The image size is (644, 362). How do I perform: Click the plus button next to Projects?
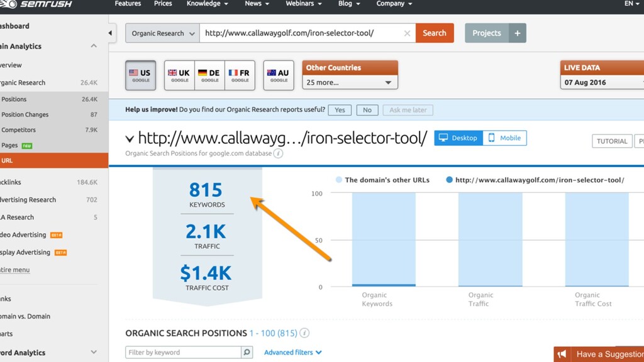click(x=518, y=33)
